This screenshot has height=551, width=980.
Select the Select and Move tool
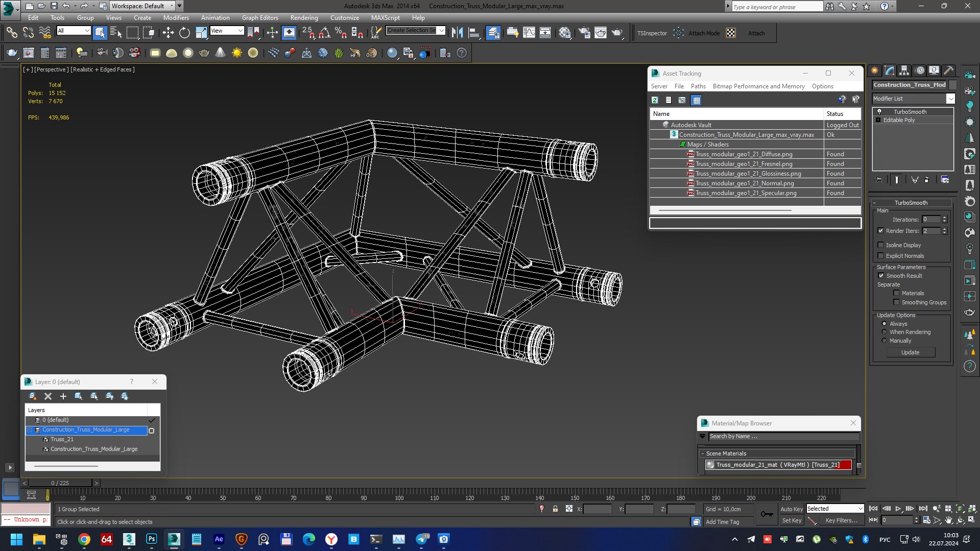coord(168,33)
